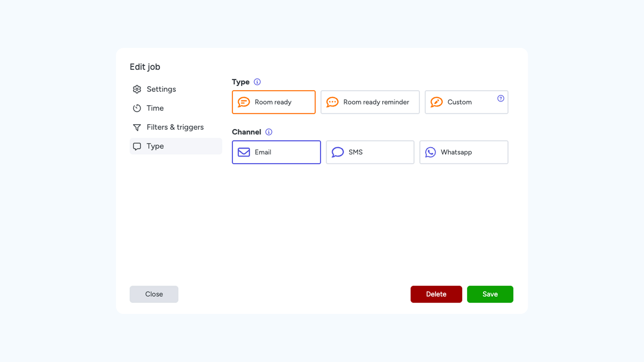Screen dimensions: 644x362
Task: Click the Whatsapp phone icon
Action: [x=430, y=152]
